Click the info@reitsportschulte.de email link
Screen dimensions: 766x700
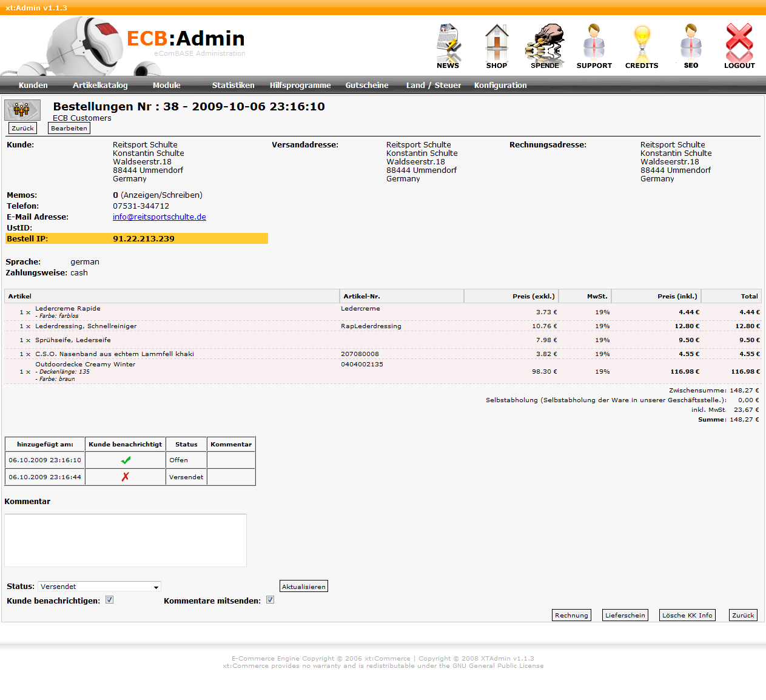coord(160,217)
